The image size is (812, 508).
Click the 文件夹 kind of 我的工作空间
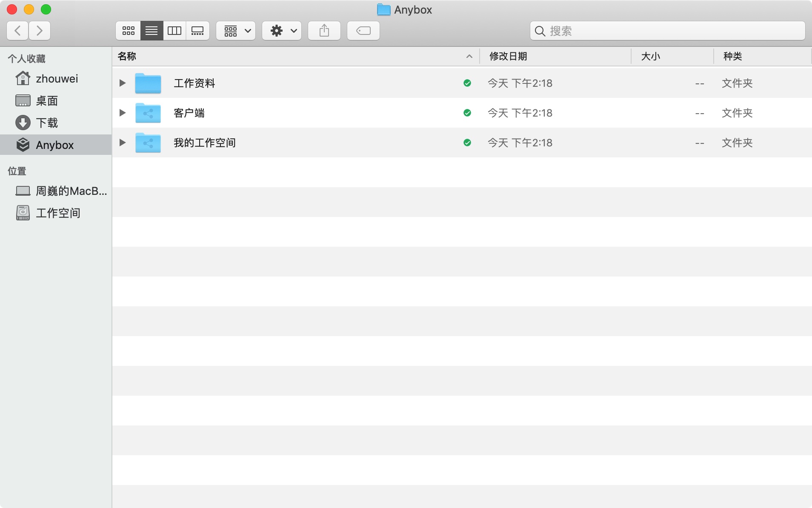(738, 143)
